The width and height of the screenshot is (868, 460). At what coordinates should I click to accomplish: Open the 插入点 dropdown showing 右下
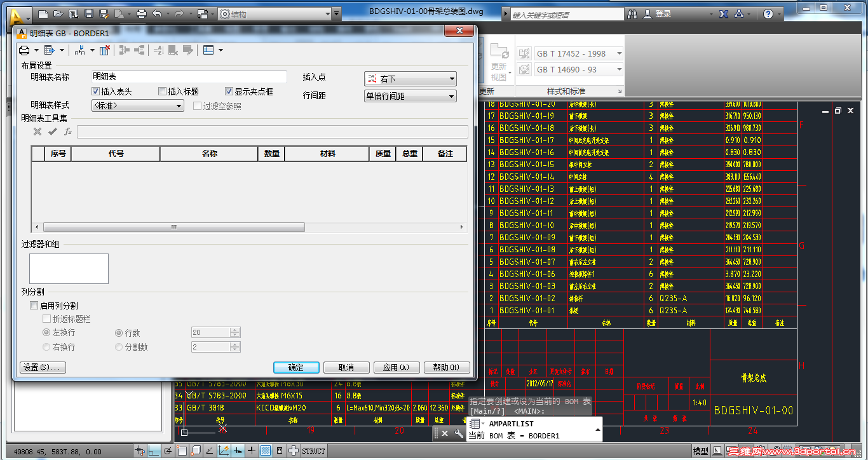(410, 79)
